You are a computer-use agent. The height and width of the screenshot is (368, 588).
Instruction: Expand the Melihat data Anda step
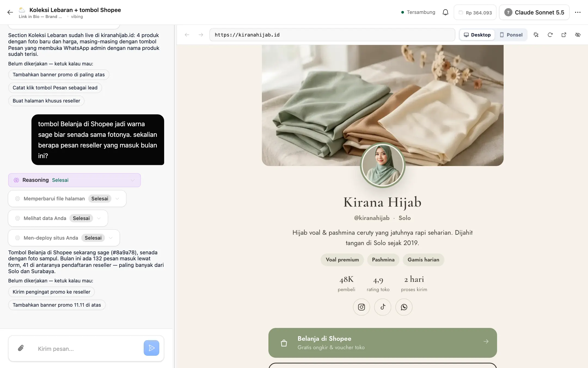click(x=58, y=218)
